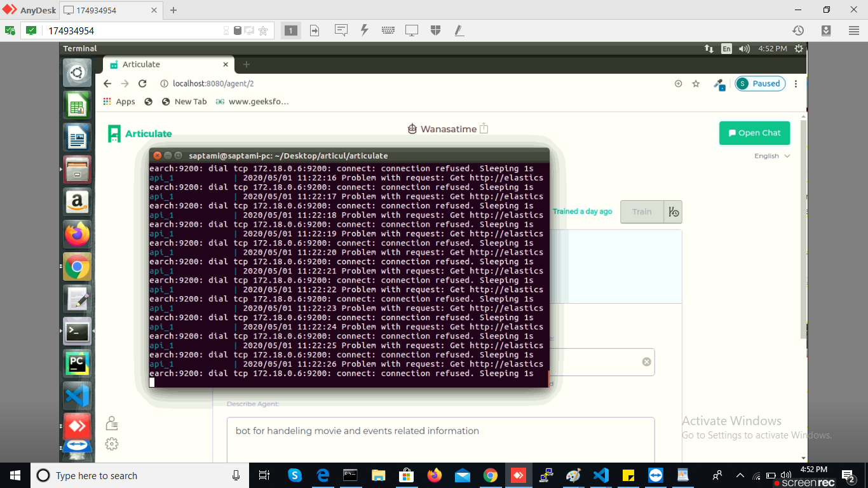Open Ubuntu dash from the launcher

click(x=77, y=73)
